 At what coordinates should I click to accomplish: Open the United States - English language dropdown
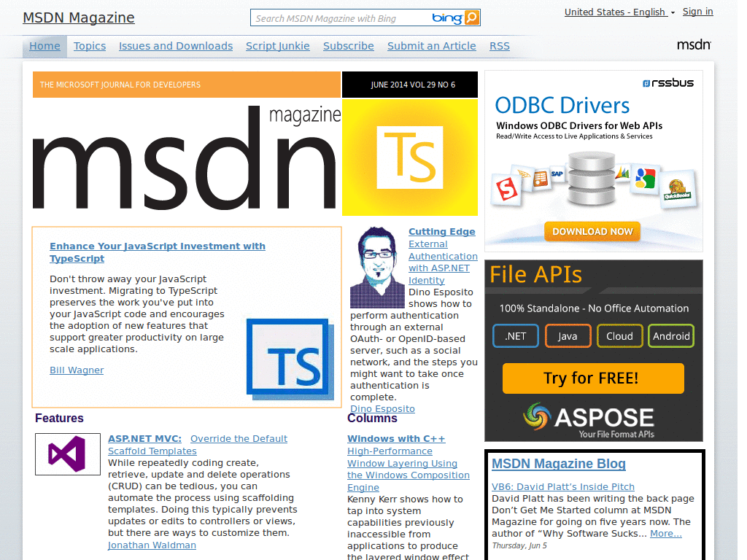pos(615,12)
